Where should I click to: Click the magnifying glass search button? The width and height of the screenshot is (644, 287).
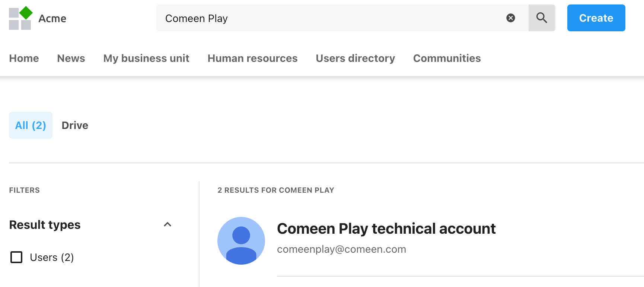542,18
